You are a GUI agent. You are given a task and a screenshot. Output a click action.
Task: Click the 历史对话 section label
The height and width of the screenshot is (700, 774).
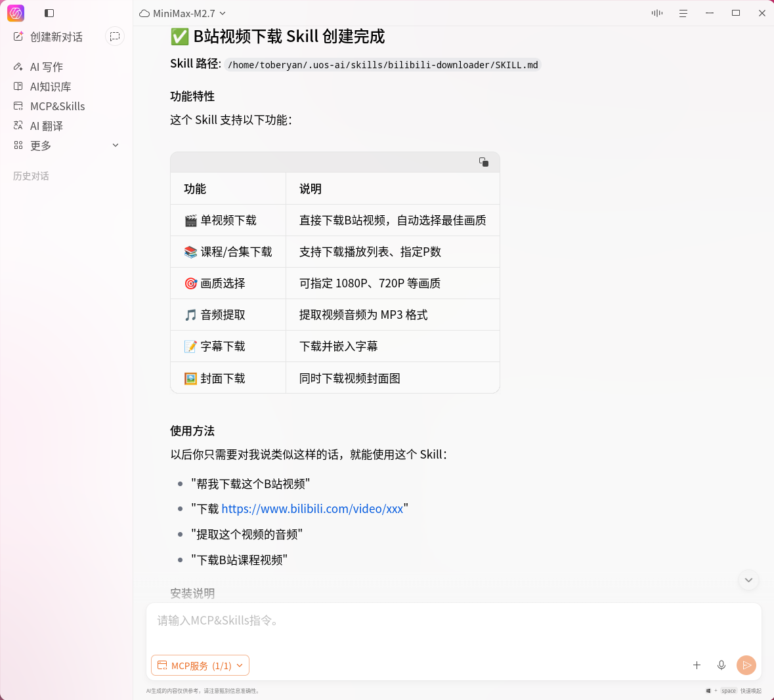[31, 176]
